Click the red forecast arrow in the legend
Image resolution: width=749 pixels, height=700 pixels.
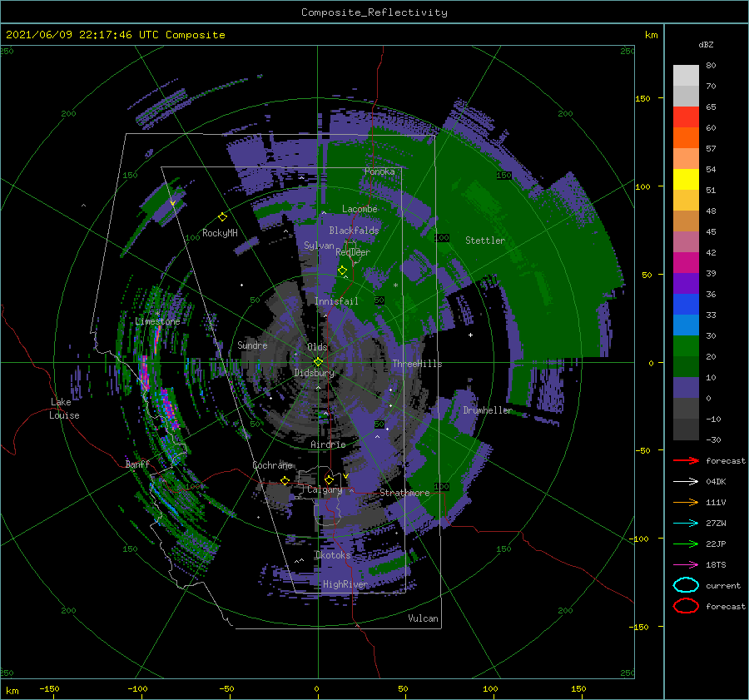click(686, 460)
